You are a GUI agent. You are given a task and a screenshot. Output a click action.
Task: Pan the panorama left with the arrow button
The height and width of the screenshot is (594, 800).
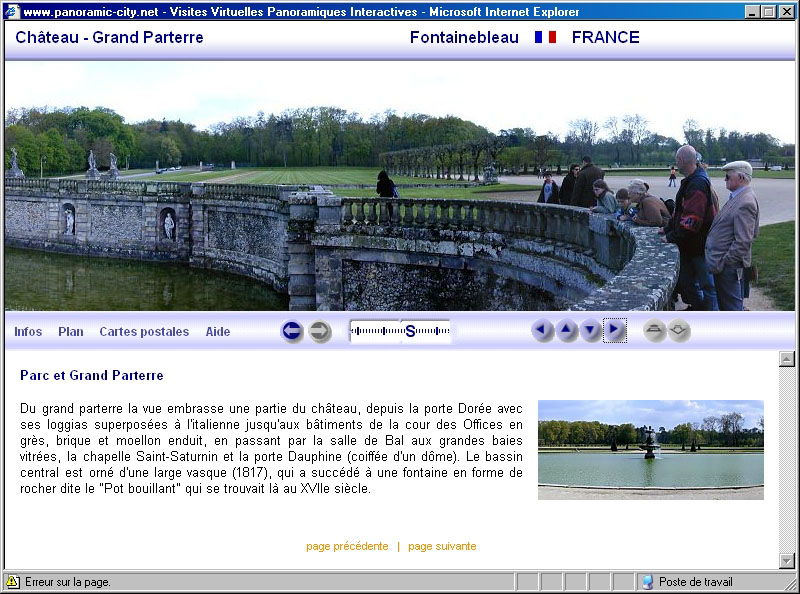(x=542, y=331)
